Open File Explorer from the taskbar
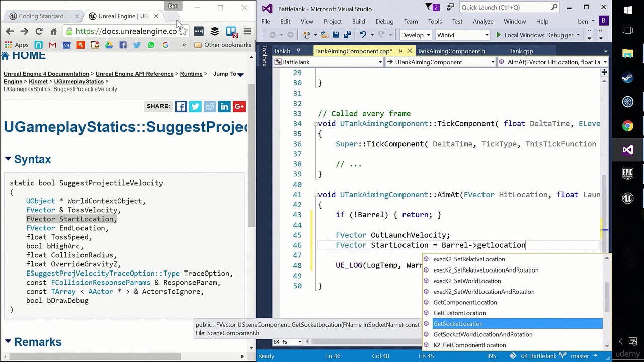 (x=628, y=54)
